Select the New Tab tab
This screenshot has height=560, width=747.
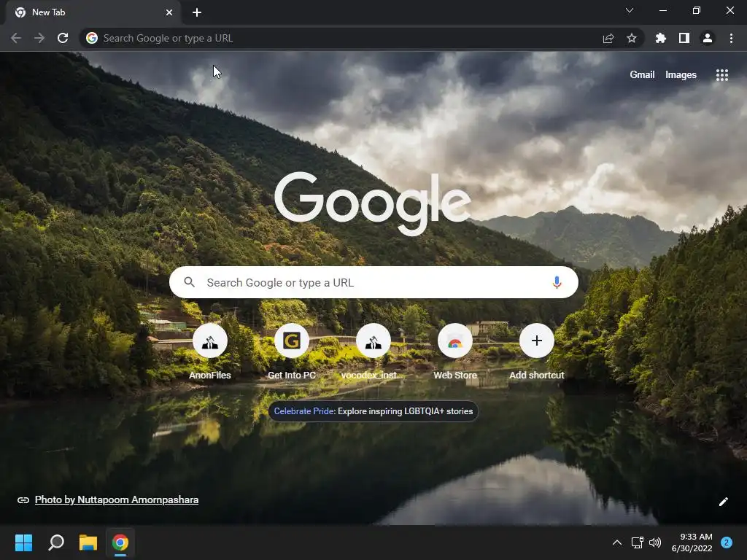(x=93, y=12)
